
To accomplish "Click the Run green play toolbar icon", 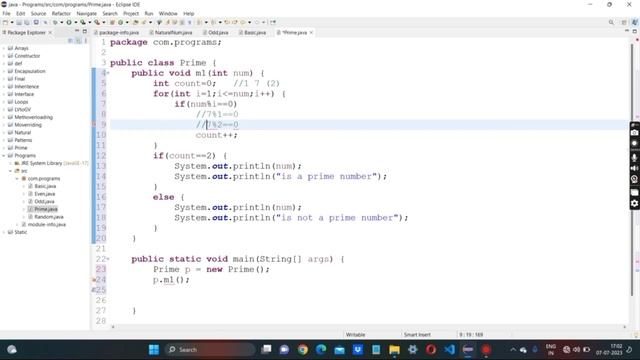I will pos(69,22).
